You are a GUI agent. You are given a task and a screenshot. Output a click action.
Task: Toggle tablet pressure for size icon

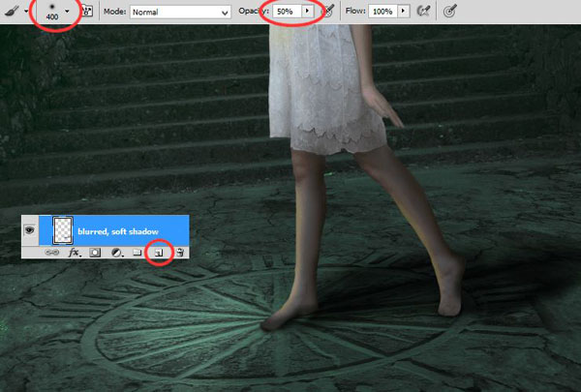pyautogui.click(x=449, y=11)
